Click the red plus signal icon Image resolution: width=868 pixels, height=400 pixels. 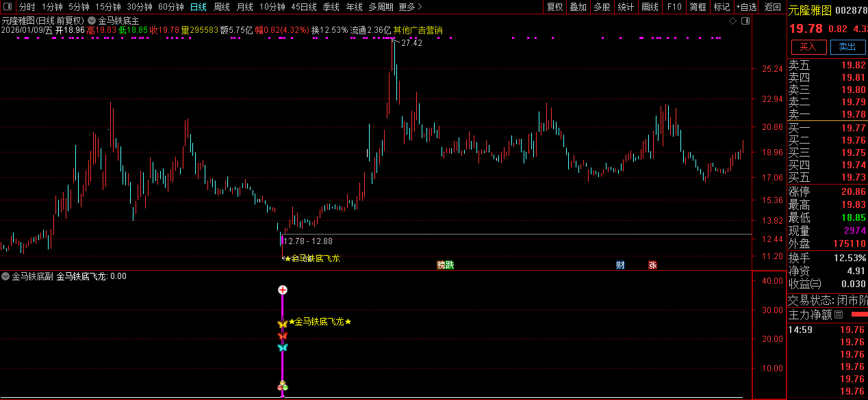(x=282, y=290)
